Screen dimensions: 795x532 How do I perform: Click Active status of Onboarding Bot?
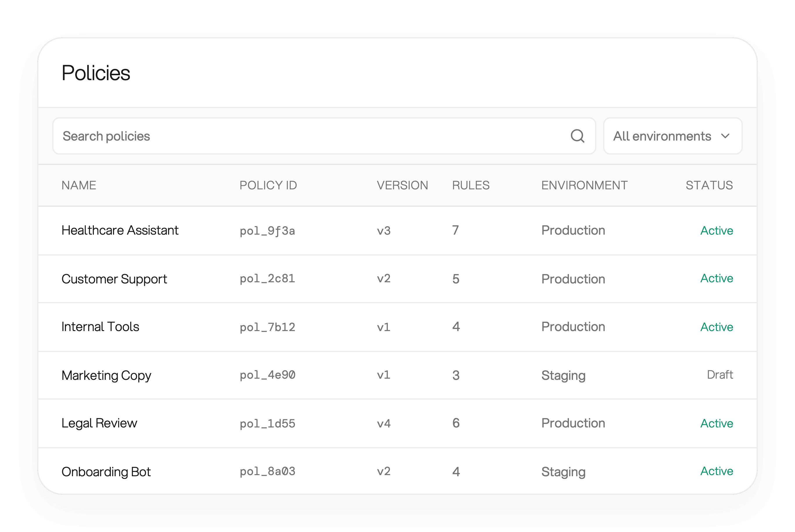pyautogui.click(x=717, y=471)
